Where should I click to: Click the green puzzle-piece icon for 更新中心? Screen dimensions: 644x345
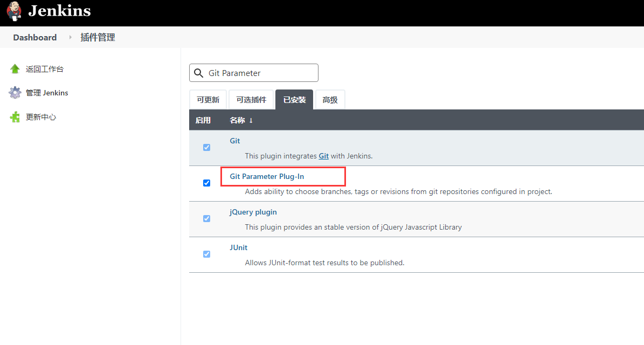(x=15, y=117)
